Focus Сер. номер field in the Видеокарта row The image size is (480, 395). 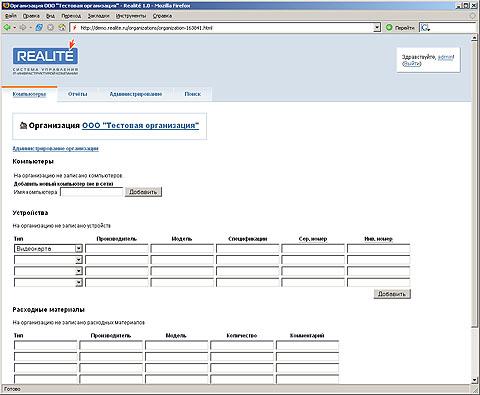coord(313,249)
